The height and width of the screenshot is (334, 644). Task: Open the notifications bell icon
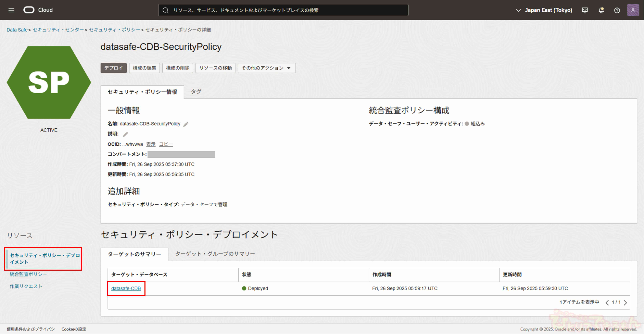601,10
